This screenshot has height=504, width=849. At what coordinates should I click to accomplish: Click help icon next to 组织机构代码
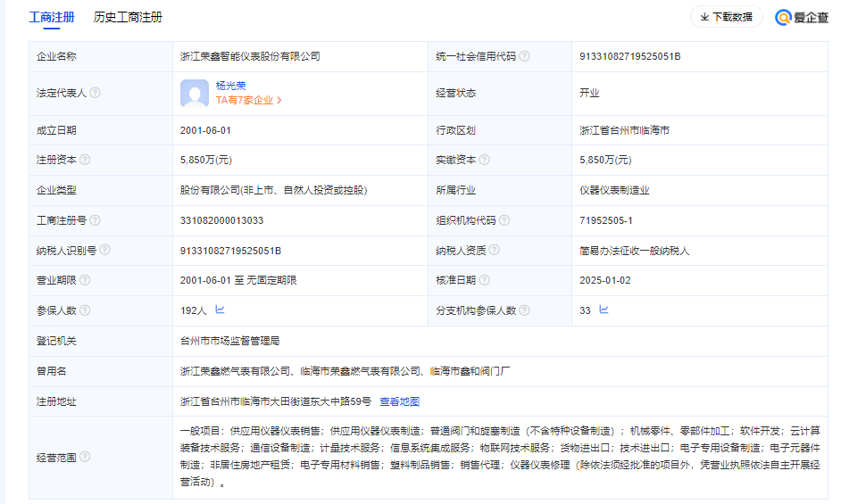tap(504, 220)
